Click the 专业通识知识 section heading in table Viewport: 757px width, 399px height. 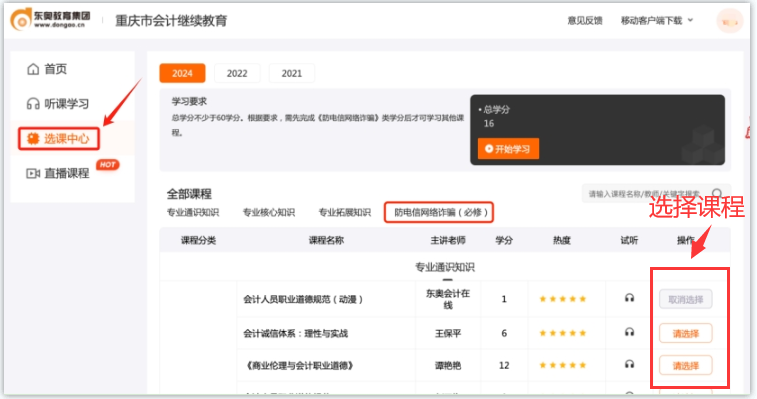(x=445, y=267)
